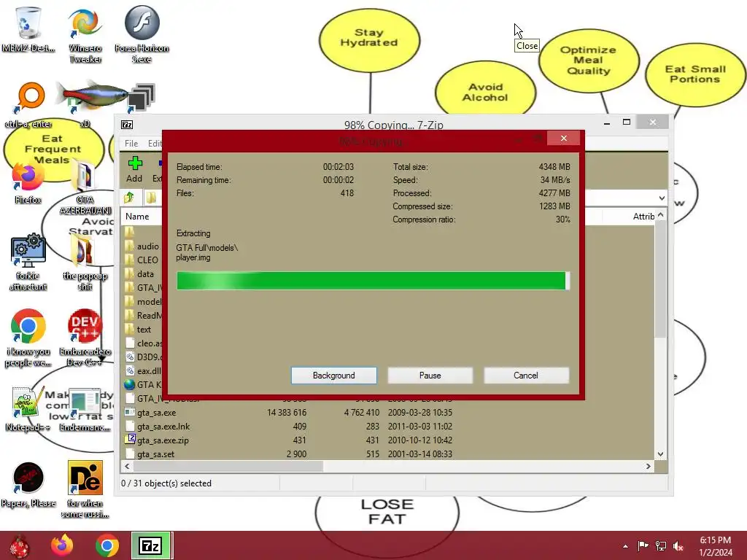Send extraction to Background
This screenshot has height=560, width=747.
pyautogui.click(x=334, y=376)
